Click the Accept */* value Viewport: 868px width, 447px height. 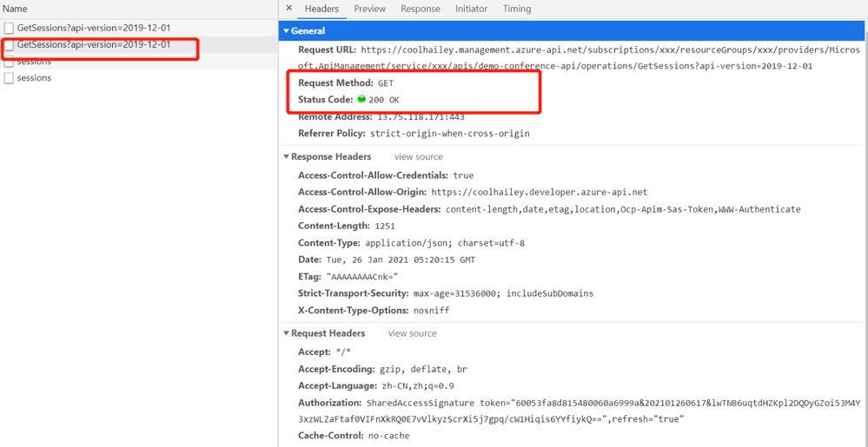pyautogui.click(x=344, y=352)
